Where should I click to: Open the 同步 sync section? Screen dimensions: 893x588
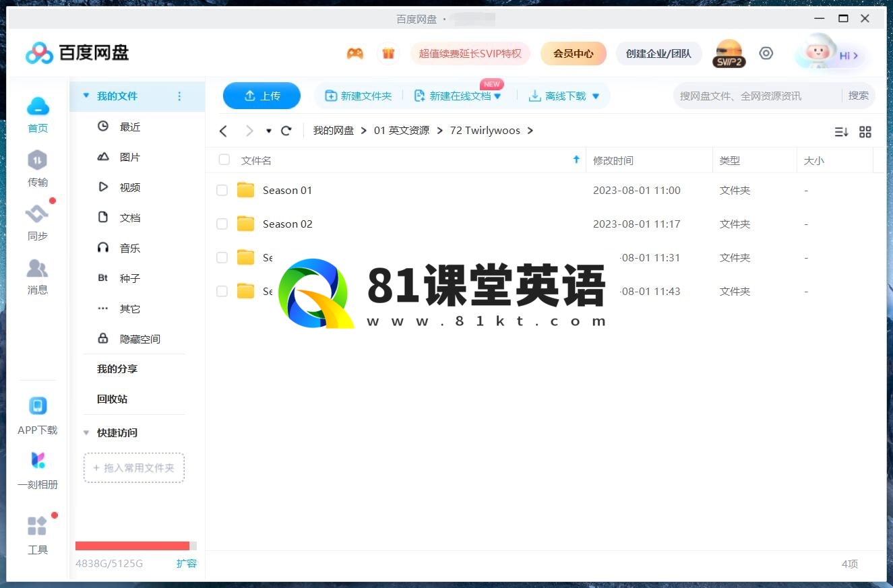[x=38, y=223]
